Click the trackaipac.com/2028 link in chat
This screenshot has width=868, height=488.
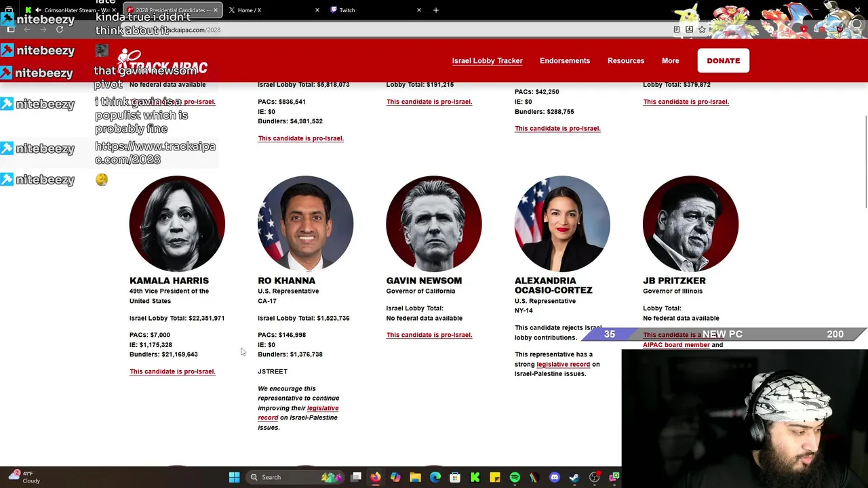155,152
